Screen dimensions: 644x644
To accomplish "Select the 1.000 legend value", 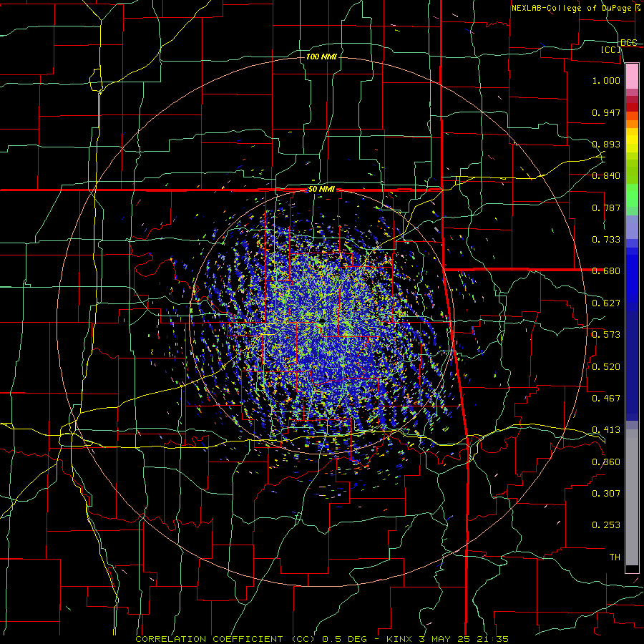I will 606,80.
